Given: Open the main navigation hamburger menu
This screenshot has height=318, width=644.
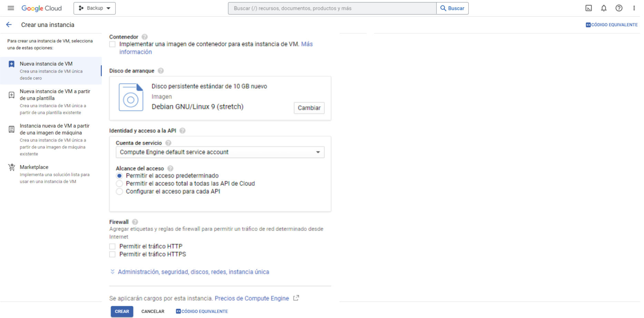Looking at the screenshot, I should (11, 8).
